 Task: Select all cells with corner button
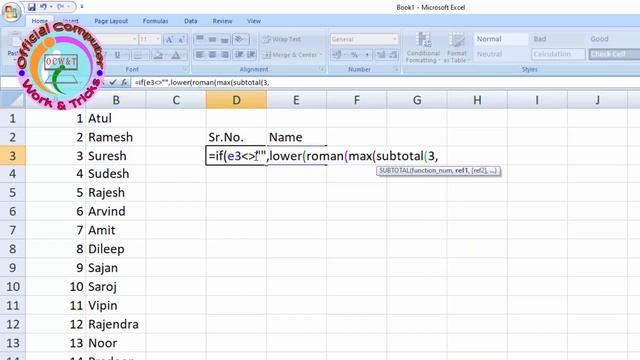click(12, 100)
